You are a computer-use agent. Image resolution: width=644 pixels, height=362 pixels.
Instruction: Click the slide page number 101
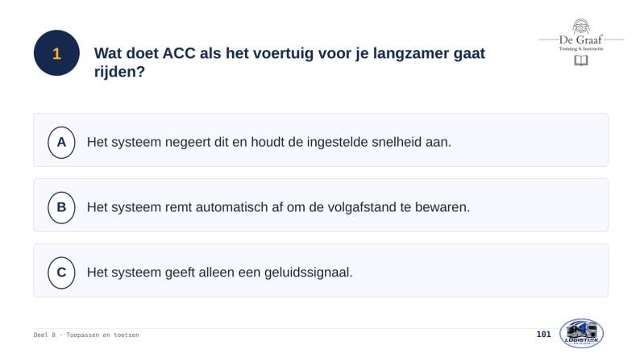543,334
